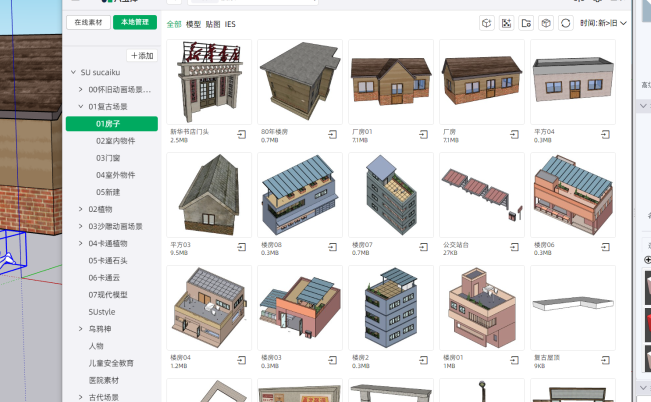Image resolution: width=651 pixels, height=402 pixels.
Task: Click the +添加 button
Action: pos(142,55)
